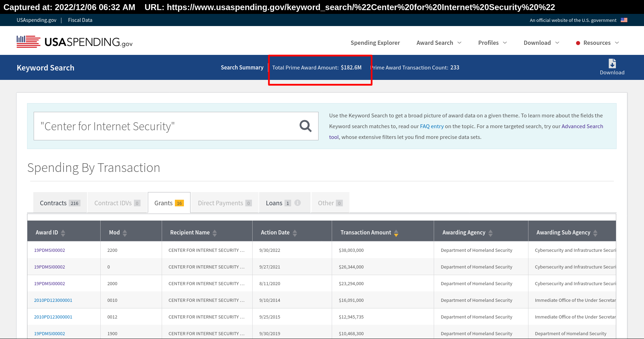Expand the Resources menu
Screen dimensions: 644x339
[x=598, y=43]
